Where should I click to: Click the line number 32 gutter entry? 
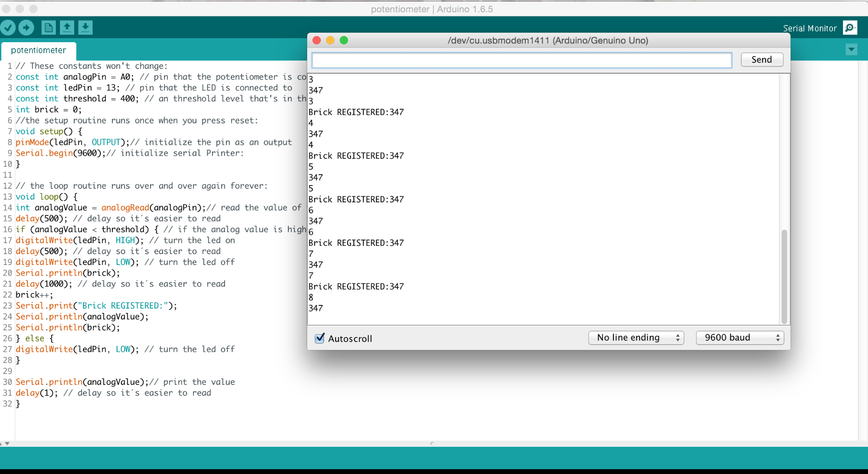(7, 404)
